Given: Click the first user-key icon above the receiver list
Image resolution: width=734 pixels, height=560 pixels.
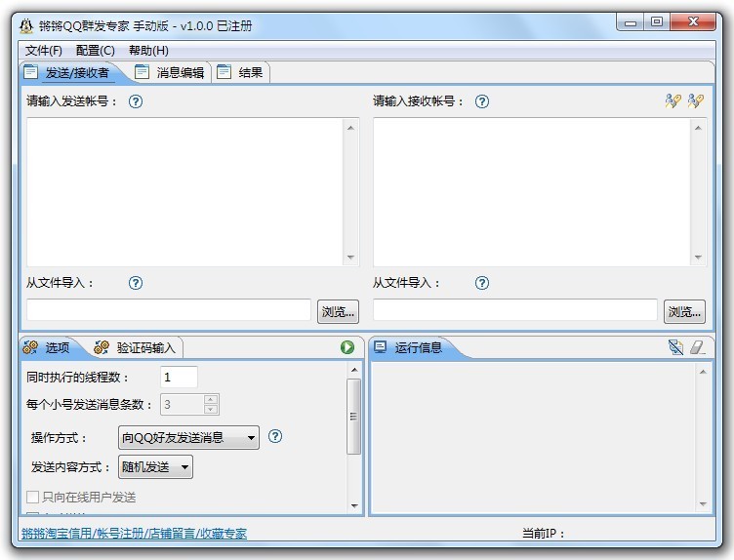Looking at the screenshot, I should point(673,100).
